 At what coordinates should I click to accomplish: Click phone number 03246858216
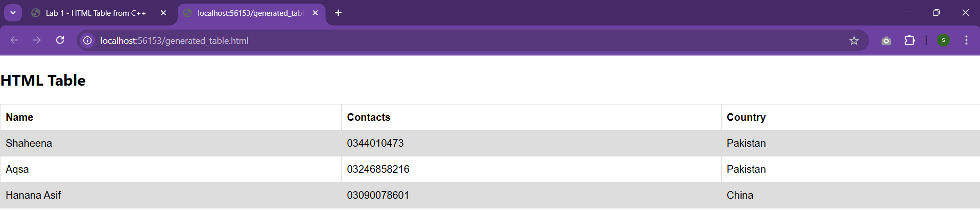(378, 169)
